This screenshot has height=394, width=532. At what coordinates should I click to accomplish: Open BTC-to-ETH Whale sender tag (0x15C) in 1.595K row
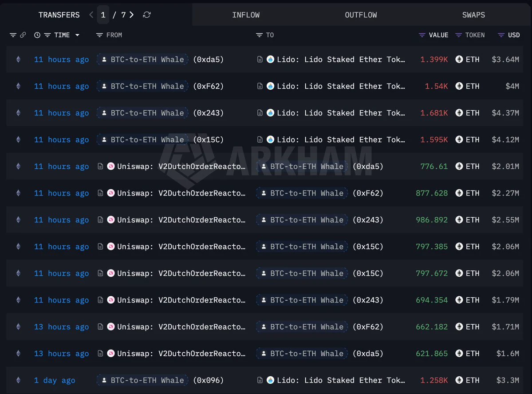(142, 139)
